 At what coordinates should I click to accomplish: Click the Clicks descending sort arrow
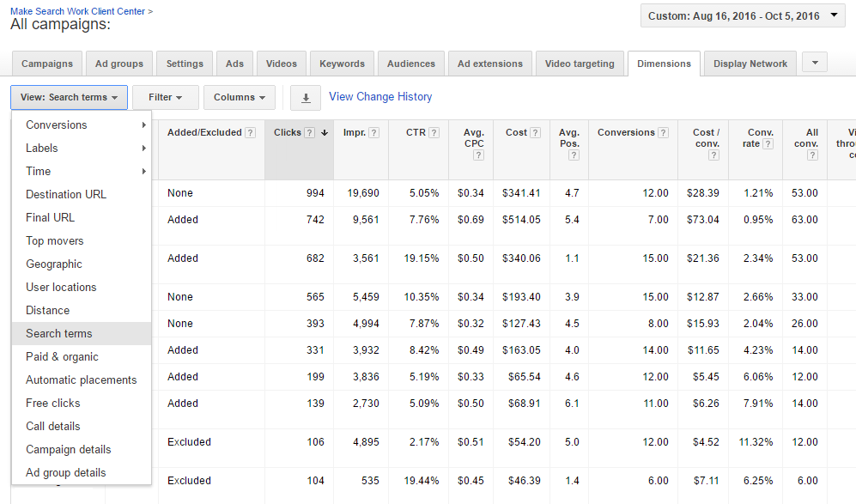tap(325, 133)
